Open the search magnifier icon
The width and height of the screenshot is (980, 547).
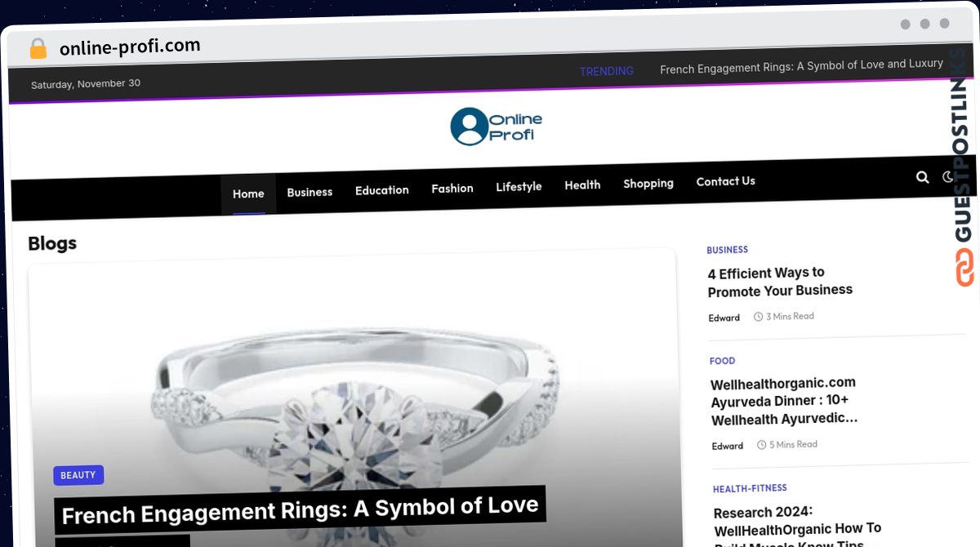[x=922, y=177]
